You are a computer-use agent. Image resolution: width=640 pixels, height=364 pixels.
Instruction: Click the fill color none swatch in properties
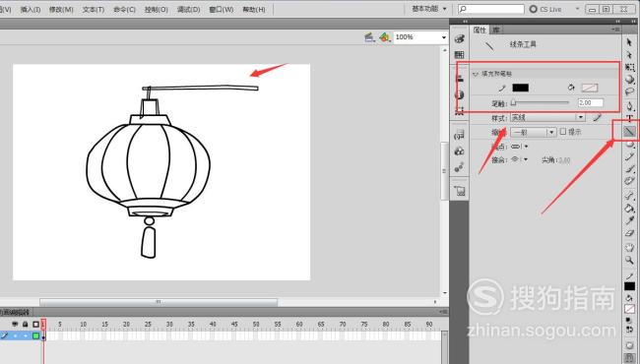590,88
